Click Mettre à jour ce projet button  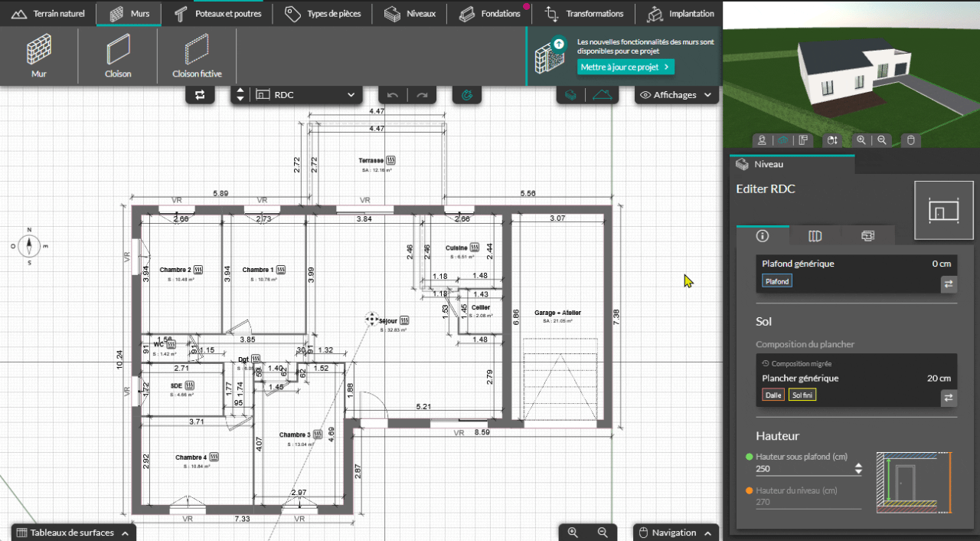pos(626,67)
